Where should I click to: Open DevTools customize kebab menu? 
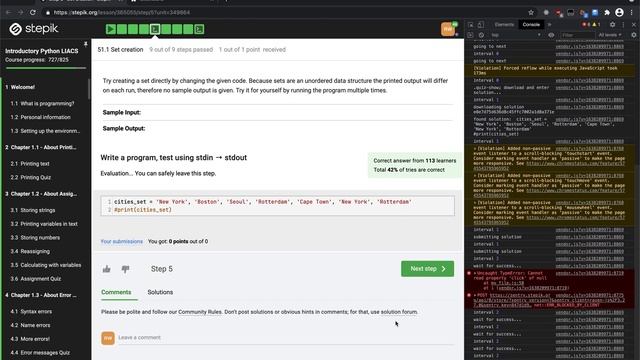tap(623, 24)
